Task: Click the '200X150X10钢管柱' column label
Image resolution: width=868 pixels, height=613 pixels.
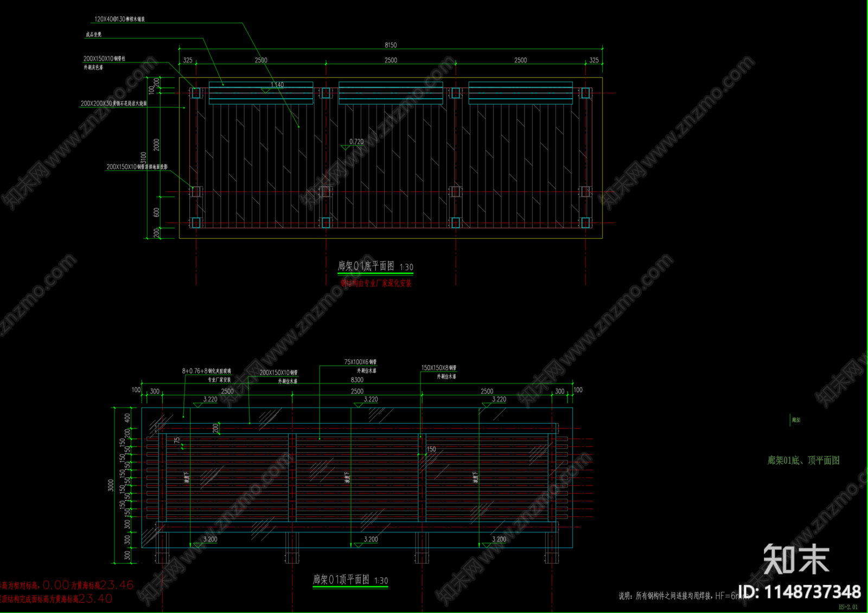Action: 104,59
